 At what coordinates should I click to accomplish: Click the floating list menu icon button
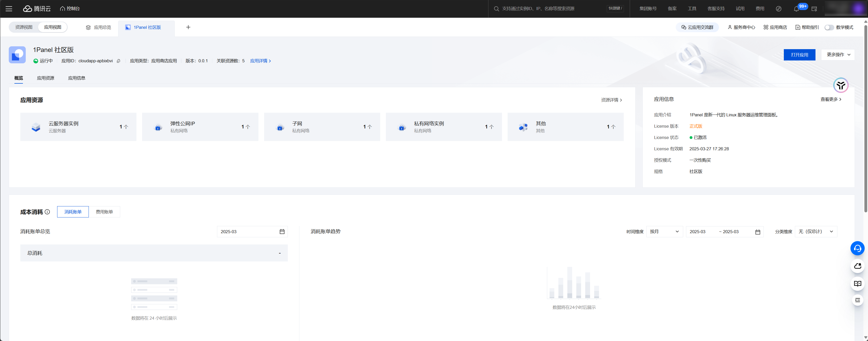(x=857, y=300)
